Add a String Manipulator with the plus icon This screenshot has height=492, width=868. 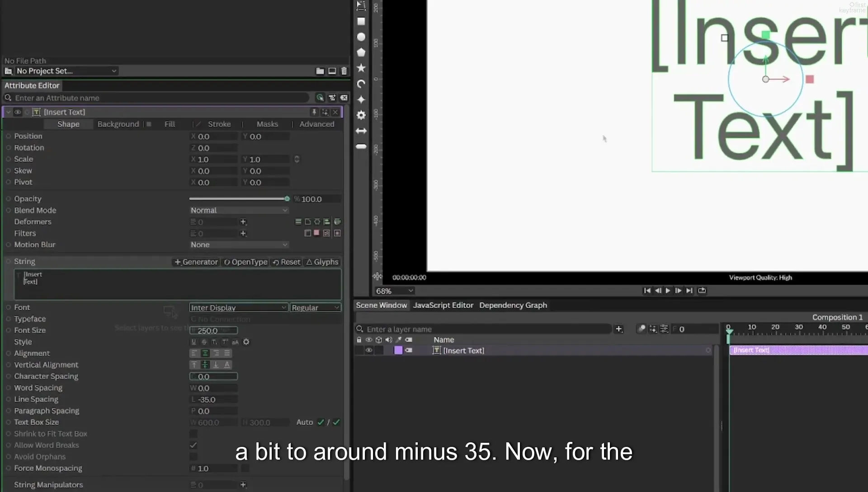243,485
